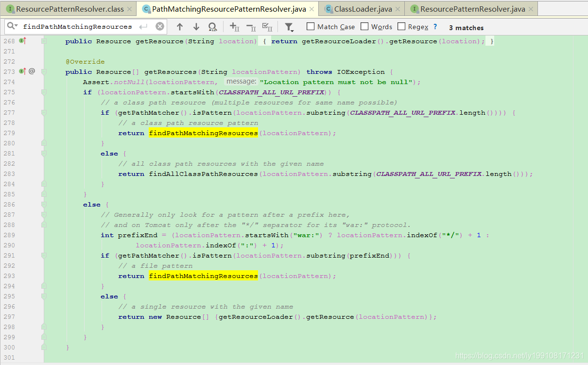This screenshot has width=588, height=365.
Task: Click the interface icon on ResourcePatternResolver.java tab
Action: [x=414, y=9]
